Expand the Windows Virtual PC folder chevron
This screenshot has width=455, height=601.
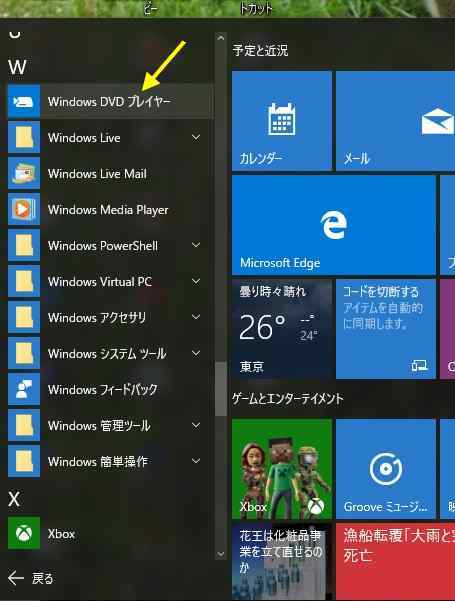click(x=196, y=281)
